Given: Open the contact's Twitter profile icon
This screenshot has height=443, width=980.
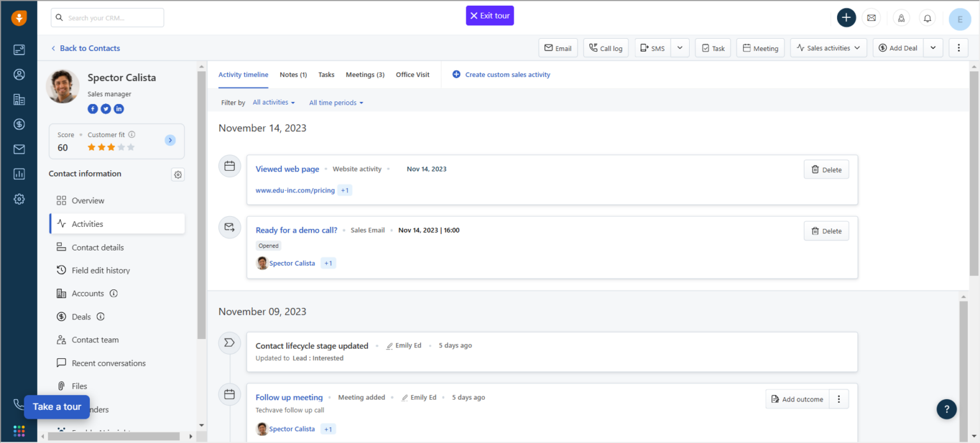Looking at the screenshot, I should pos(106,109).
